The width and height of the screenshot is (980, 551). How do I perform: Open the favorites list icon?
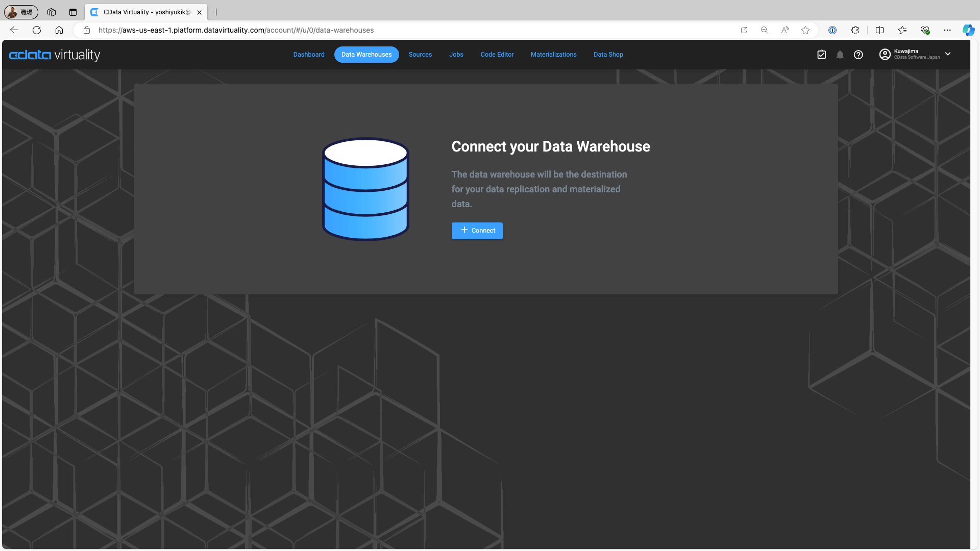[x=902, y=30]
